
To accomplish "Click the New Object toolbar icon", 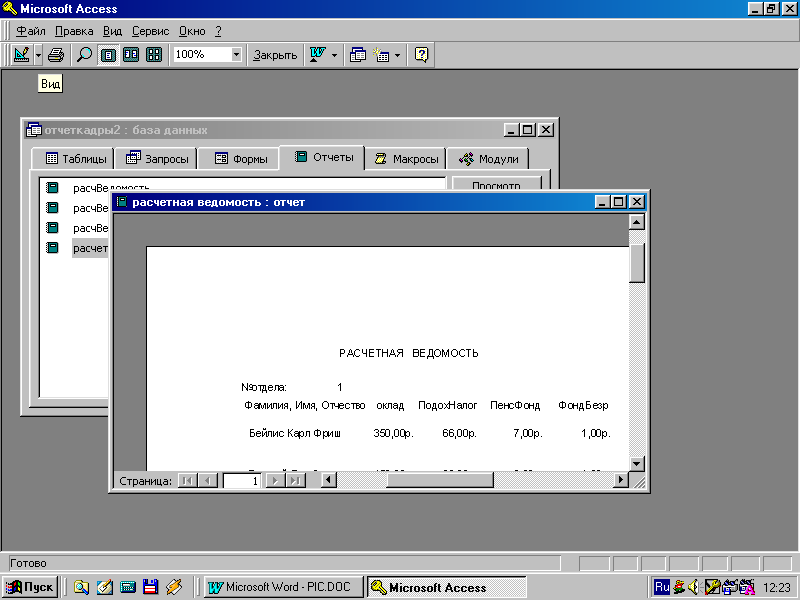I will 381,54.
